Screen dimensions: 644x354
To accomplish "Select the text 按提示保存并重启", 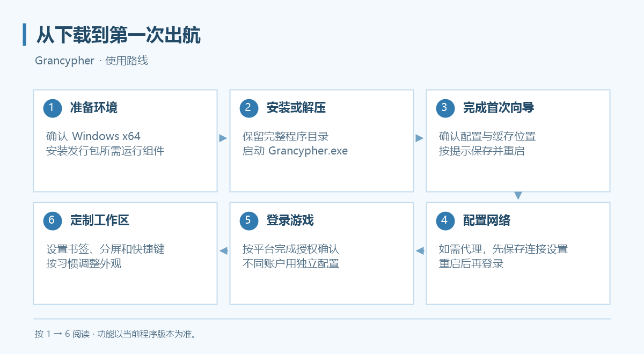I will point(482,151).
